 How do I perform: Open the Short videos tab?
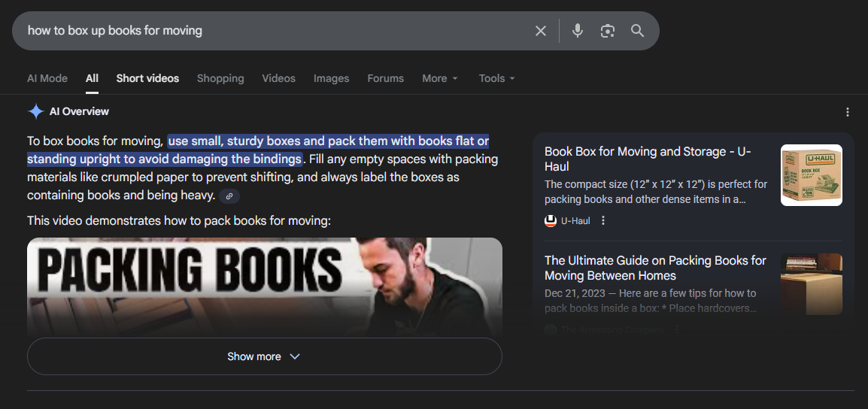pos(147,79)
